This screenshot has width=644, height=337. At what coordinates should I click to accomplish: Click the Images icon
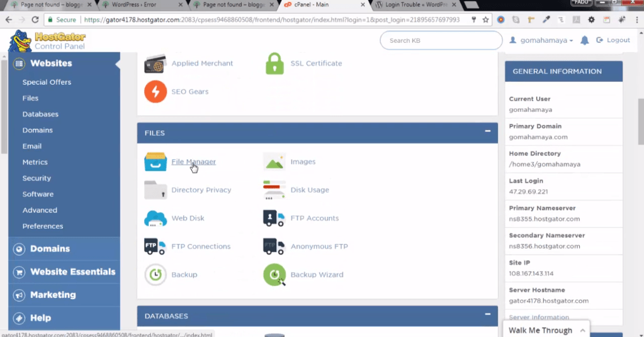coord(274,162)
